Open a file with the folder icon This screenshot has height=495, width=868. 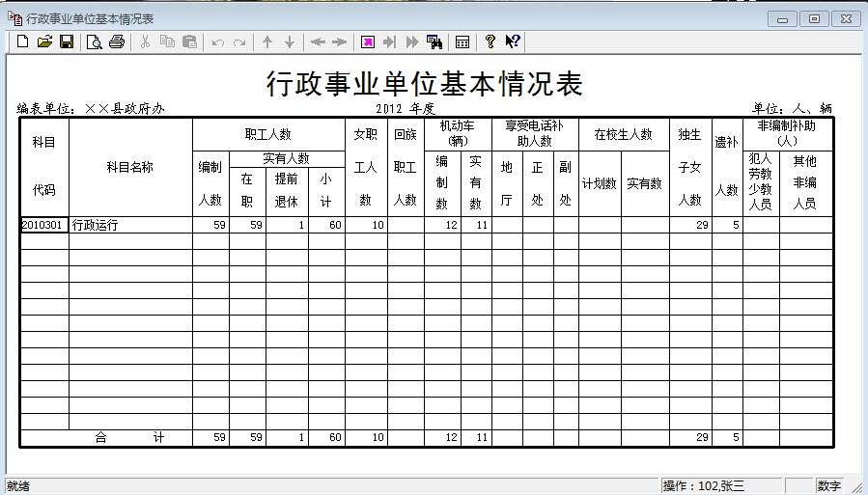(44, 41)
